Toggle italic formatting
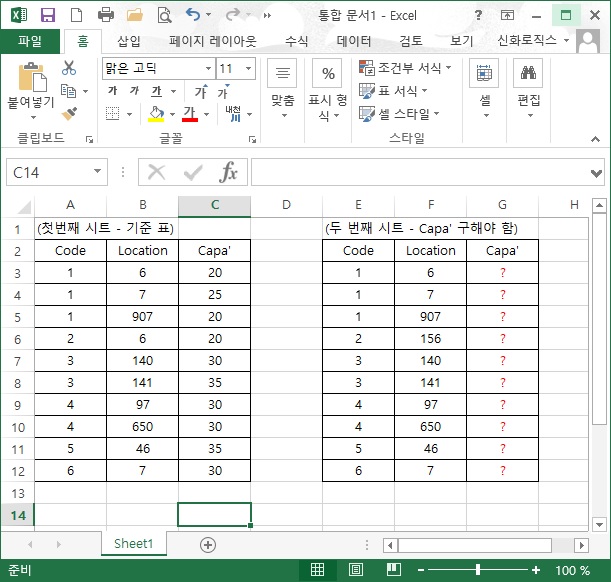Screen dimensions: 611x582 (134, 91)
